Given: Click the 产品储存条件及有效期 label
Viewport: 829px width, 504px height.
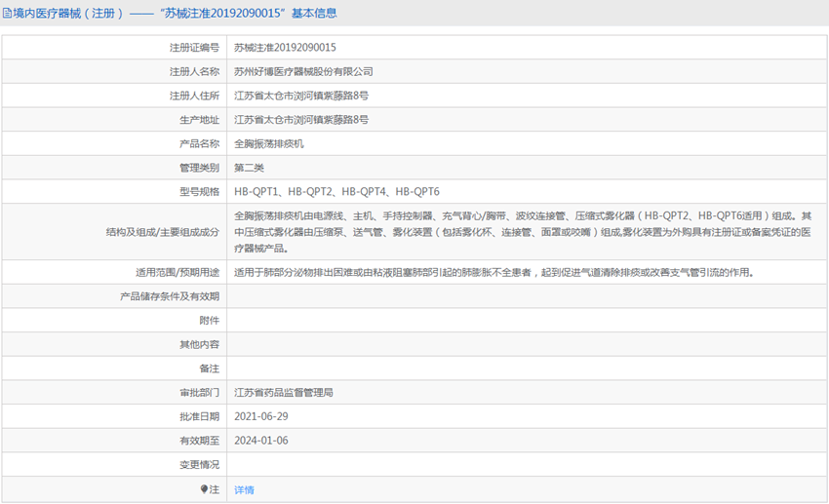Looking at the screenshot, I should pos(170,296).
